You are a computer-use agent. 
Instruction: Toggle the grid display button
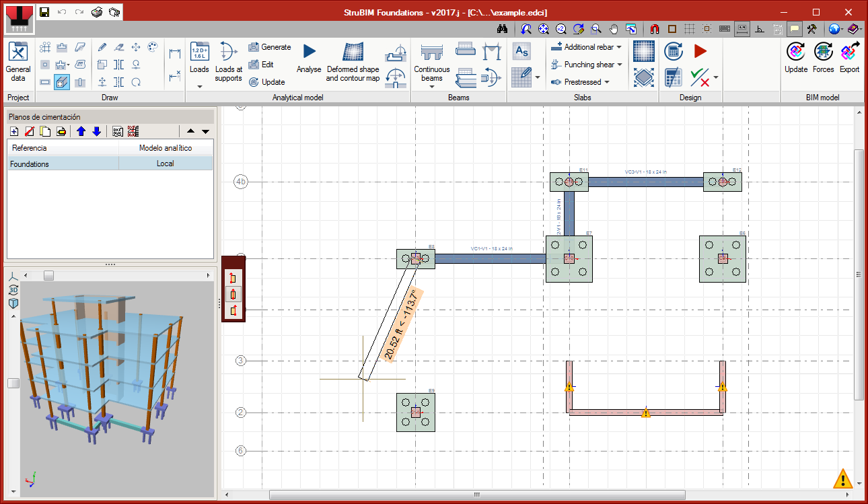[689, 29]
